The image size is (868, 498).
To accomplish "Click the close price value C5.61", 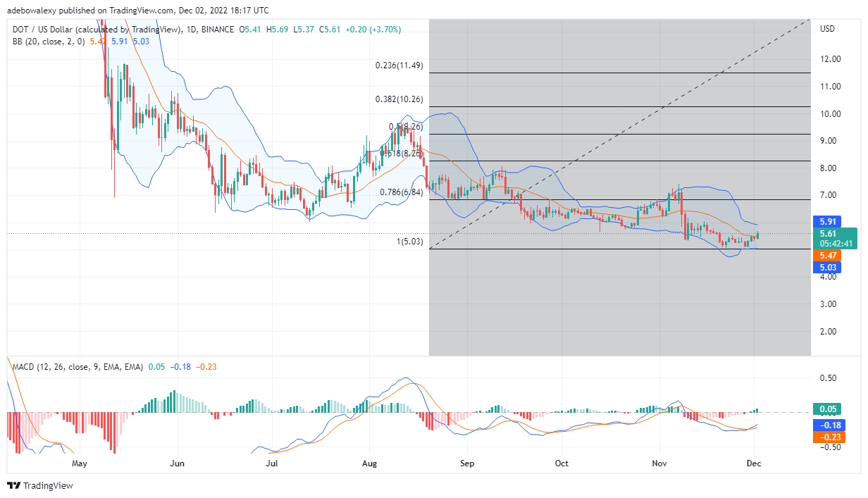I will point(331,30).
